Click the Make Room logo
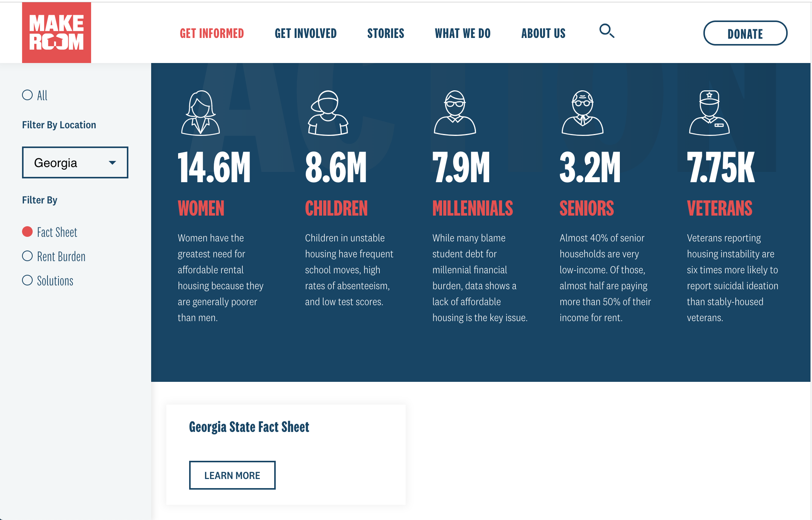Screen dimensions: 812x520 coord(57,33)
